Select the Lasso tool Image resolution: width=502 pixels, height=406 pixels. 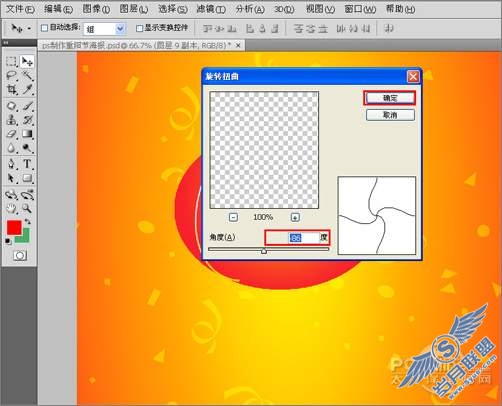pyautogui.click(x=11, y=75)
